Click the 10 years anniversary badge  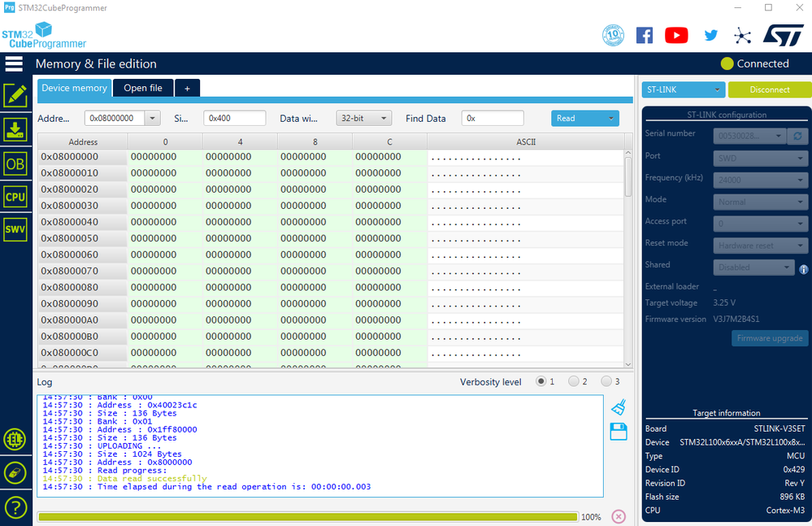(x=613, y=35)
